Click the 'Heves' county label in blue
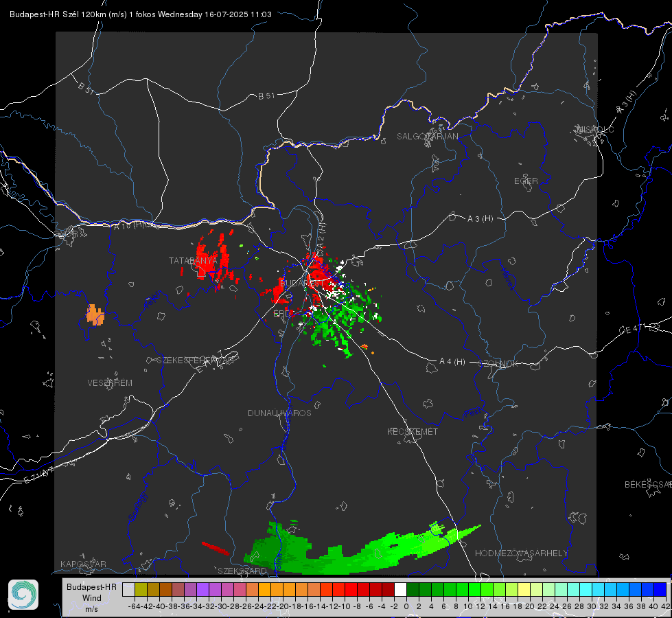672x618 pixels. click(507, 279)
